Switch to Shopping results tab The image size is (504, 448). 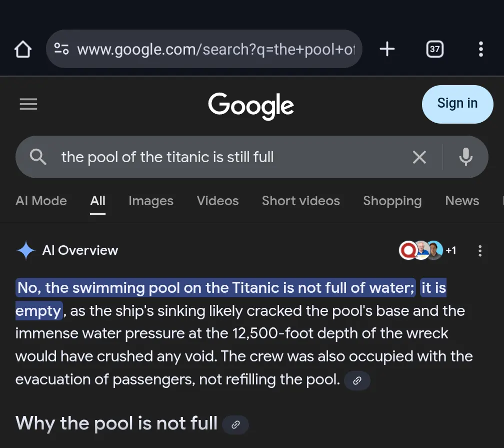[392, 201]
